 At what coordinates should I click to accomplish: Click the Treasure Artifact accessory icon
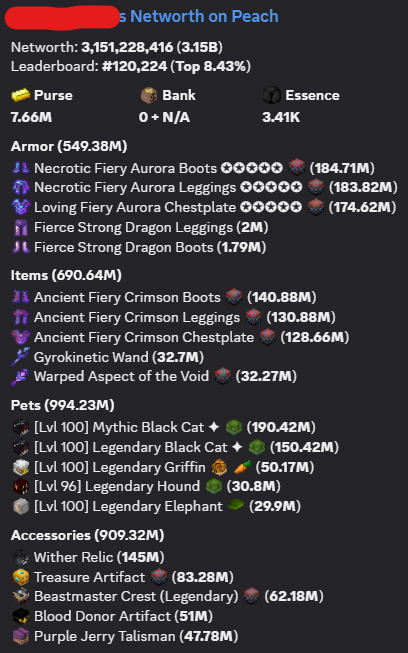(20, 577)
